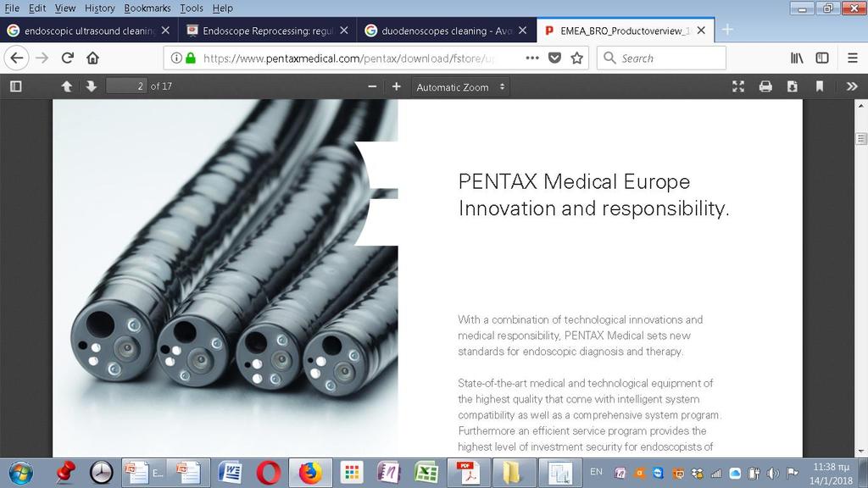This screenshot has width=868, height=488.
Task: Click the scrollbar down arrow
Action: [x=861, y=452]
